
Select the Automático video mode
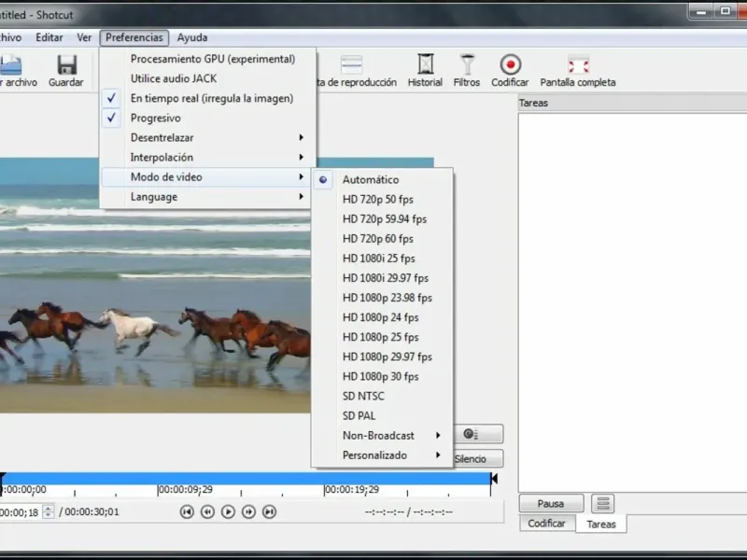tap(370, 179)
